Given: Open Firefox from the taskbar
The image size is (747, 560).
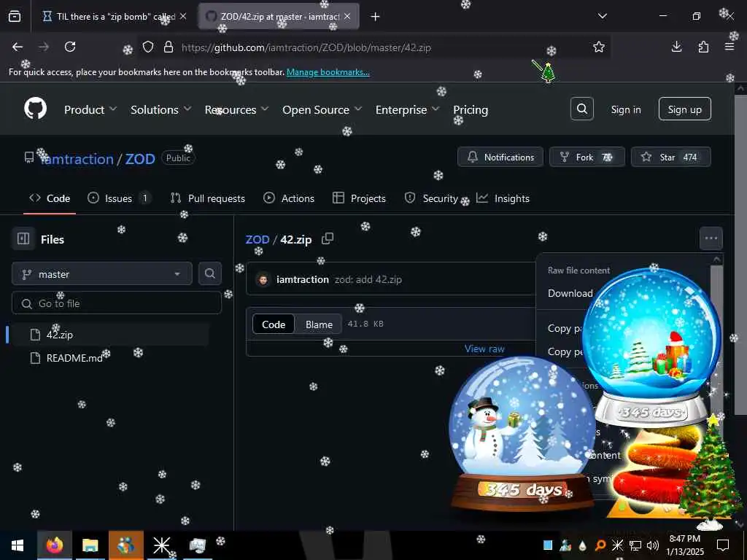Looking at the screenshot, I should pos(54,545).
